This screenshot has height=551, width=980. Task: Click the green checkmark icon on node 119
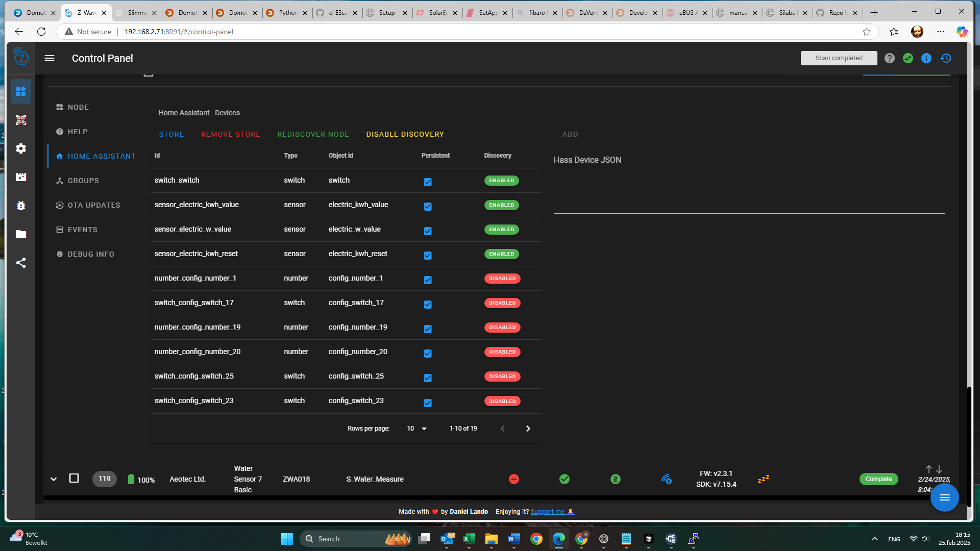[565, 479]
